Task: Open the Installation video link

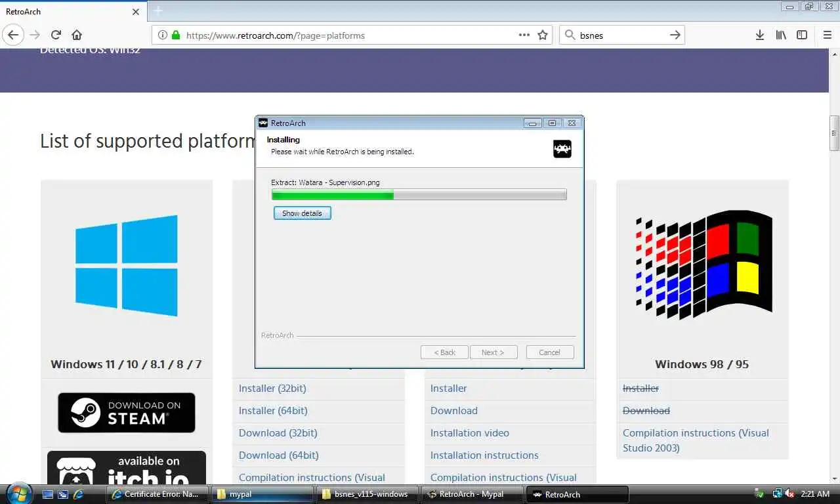Action: tap(470, 433)
